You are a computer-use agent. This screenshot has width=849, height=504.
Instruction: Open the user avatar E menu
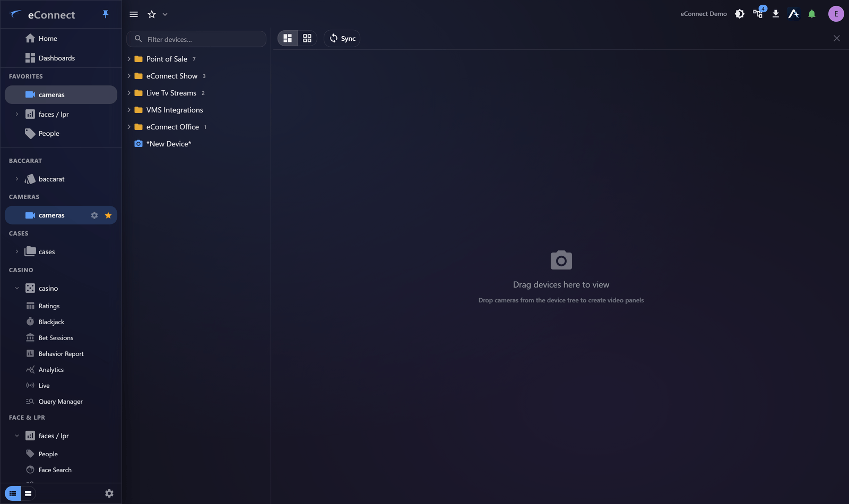click(836, 14)
